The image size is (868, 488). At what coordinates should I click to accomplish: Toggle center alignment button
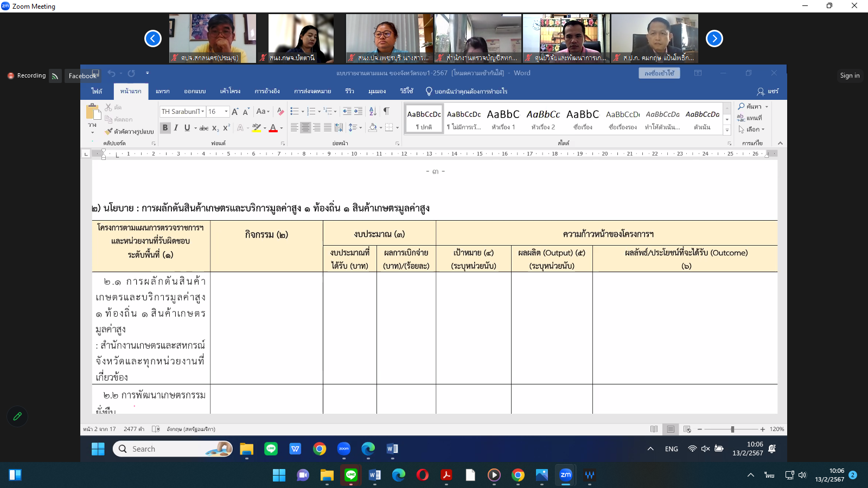pos(305,128)
